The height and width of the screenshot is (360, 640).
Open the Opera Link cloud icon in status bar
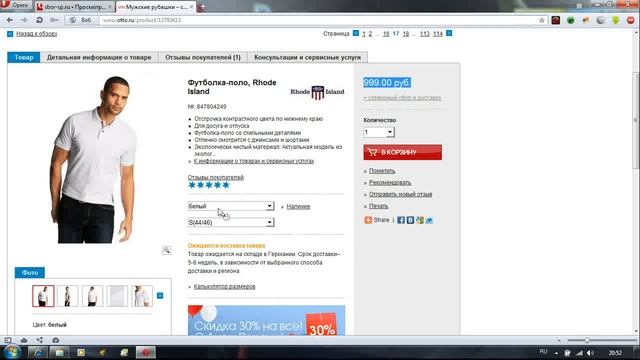pyautogui.click(x=24, y=340)
